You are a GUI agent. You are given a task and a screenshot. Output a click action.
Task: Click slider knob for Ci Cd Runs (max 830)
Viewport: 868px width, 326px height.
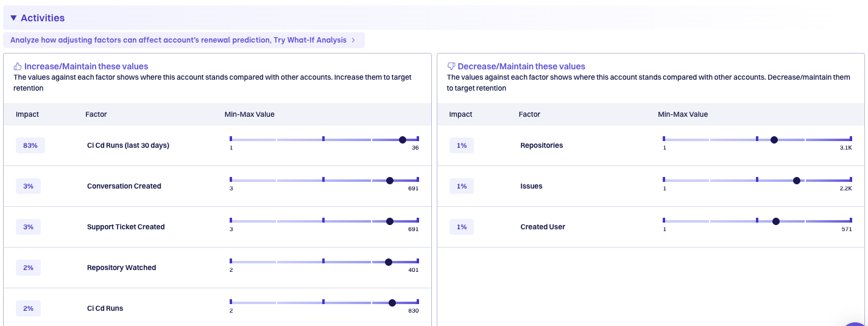(x=392, y=303)
